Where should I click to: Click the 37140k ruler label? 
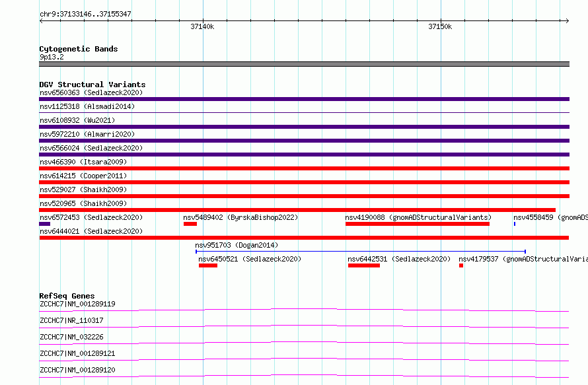pyautogui.click(x=202, y=26)
